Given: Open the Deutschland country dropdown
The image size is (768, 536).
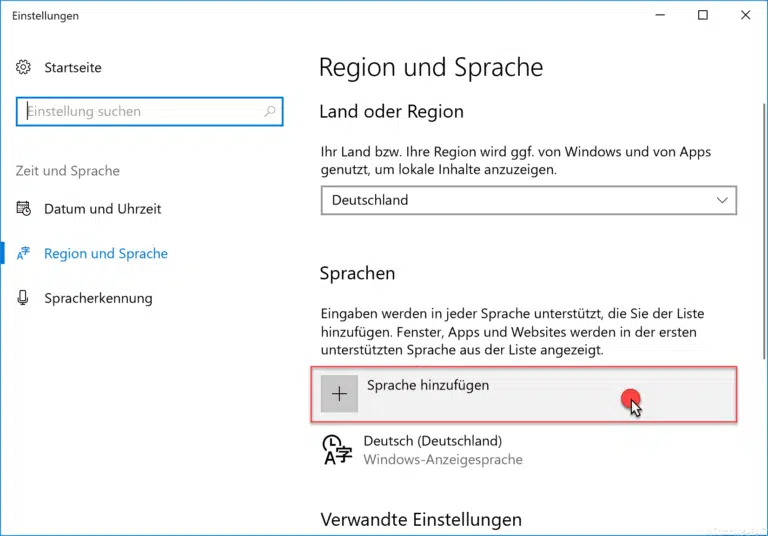Looking at the screenshot, I should tap(528, 200).
